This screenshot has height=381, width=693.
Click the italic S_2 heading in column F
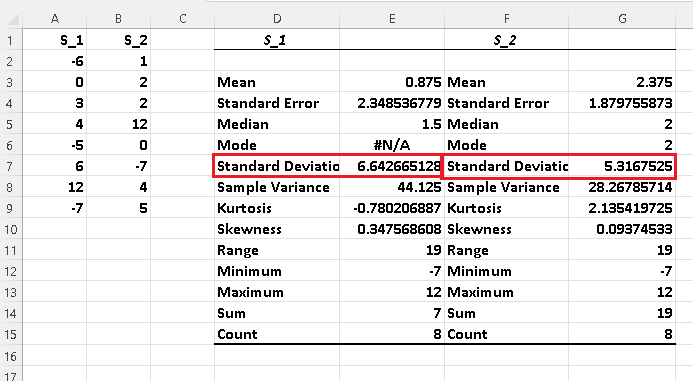point(505,41)
